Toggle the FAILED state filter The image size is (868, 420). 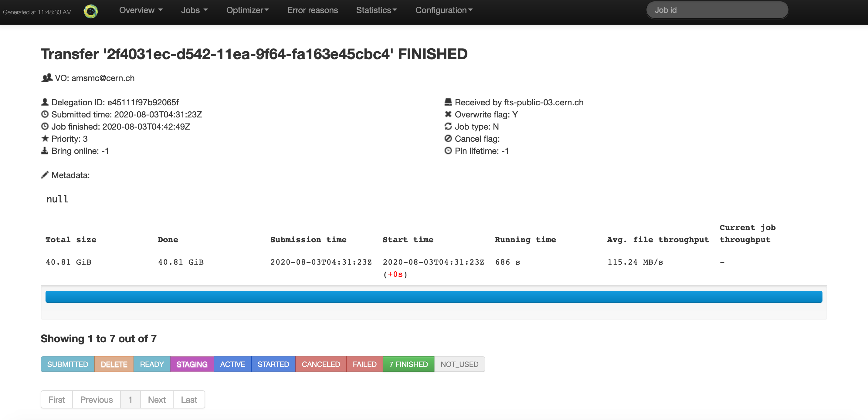click(x=364, y=364)
